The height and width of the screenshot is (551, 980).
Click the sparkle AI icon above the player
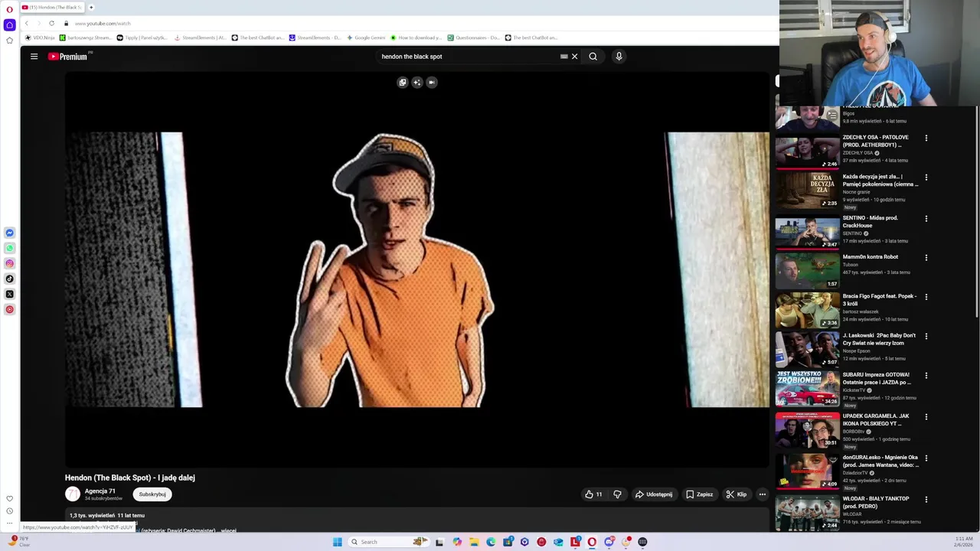click(416, 82)
